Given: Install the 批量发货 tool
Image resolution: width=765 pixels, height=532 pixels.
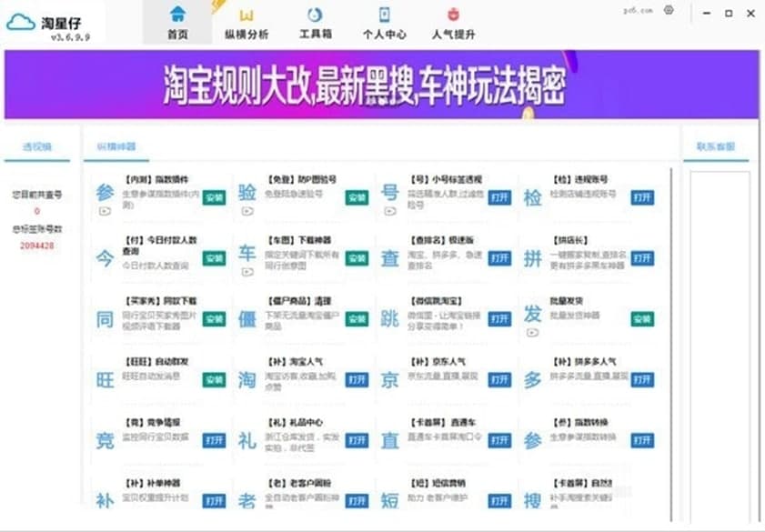Looking at the screenshot, I should click(642, 319).
